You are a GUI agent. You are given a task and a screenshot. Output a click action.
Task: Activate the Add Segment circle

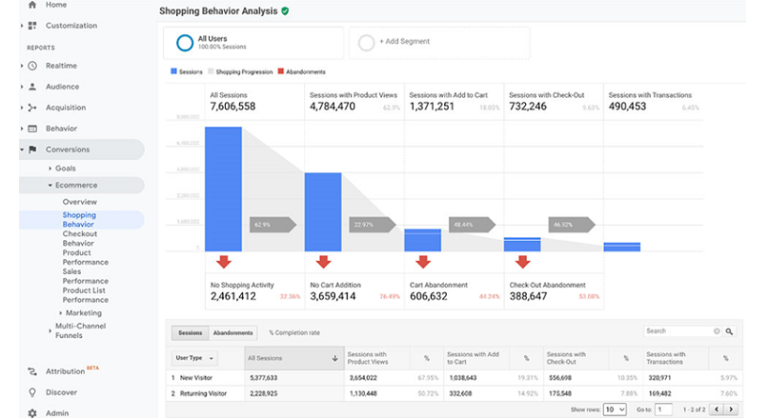pos(366,43)
